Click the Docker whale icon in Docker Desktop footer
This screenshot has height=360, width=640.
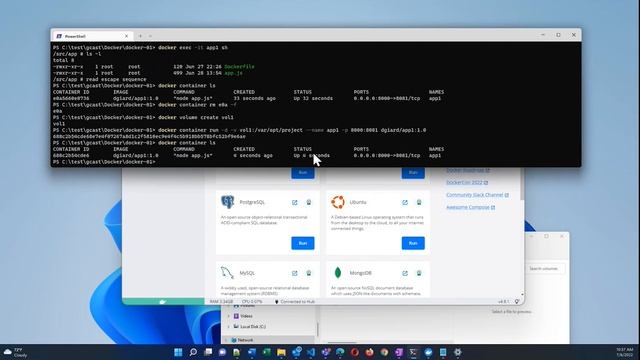click(x=162, y=302)
